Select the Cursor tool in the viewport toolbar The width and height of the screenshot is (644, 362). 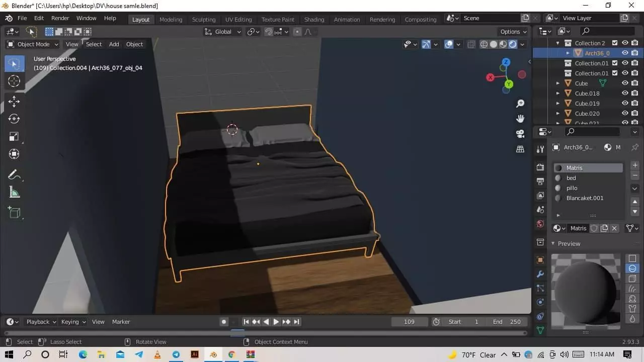[x=14, y=81]
